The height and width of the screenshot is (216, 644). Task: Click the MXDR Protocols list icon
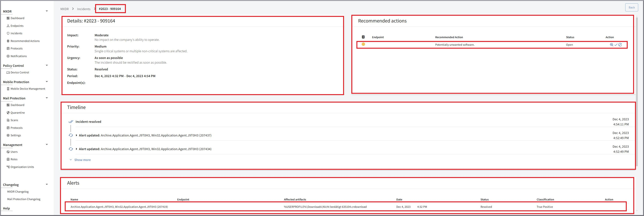8,49
